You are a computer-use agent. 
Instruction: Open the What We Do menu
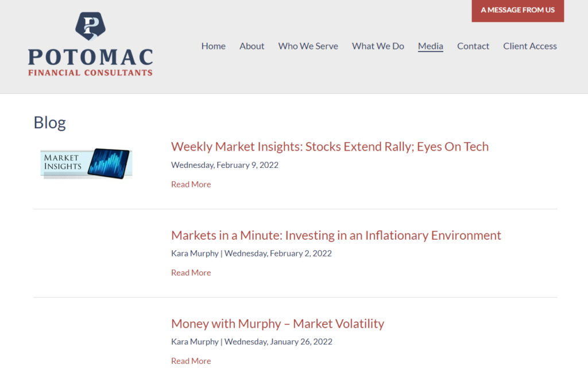coord(378,46)
